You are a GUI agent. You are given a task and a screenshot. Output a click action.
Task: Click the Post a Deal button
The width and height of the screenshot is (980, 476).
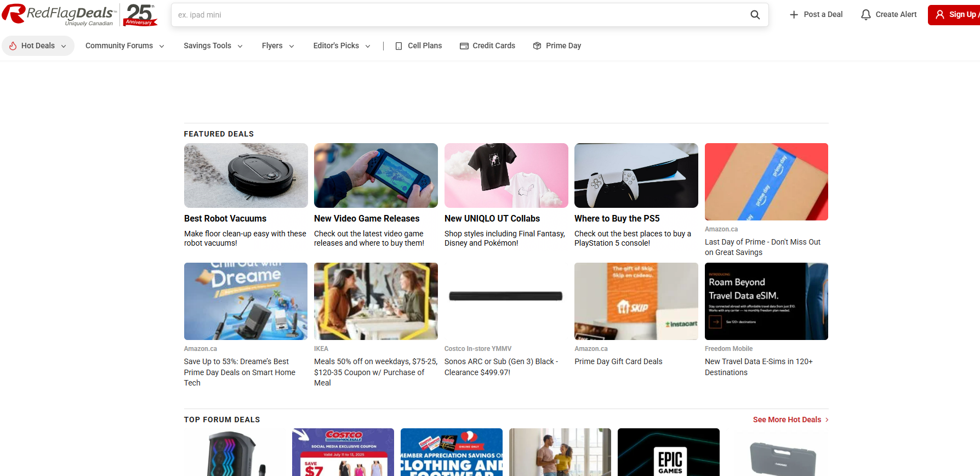(816, 15)
